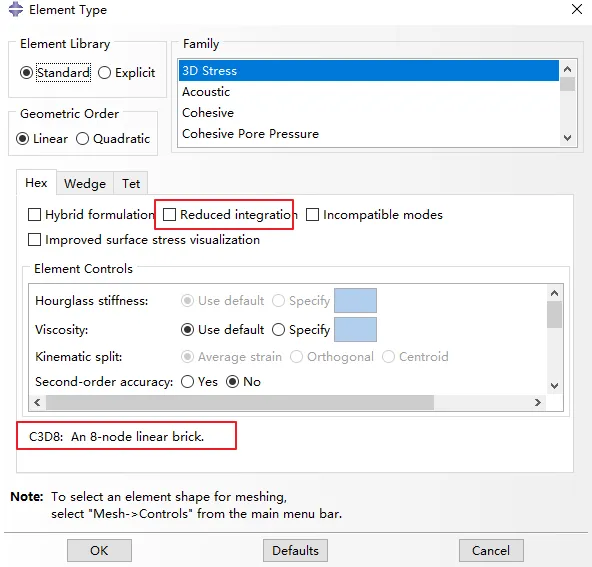Click the Element Type dialog title icon
592x567 pixels.
[15, 9]
